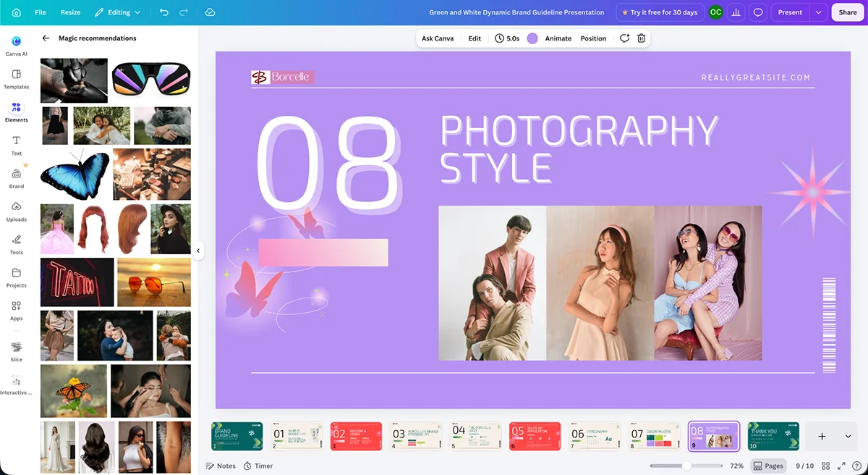Go to Canva home icon
Image resolution: width=868 pixels, height=475 pixels.
[16, 12]
